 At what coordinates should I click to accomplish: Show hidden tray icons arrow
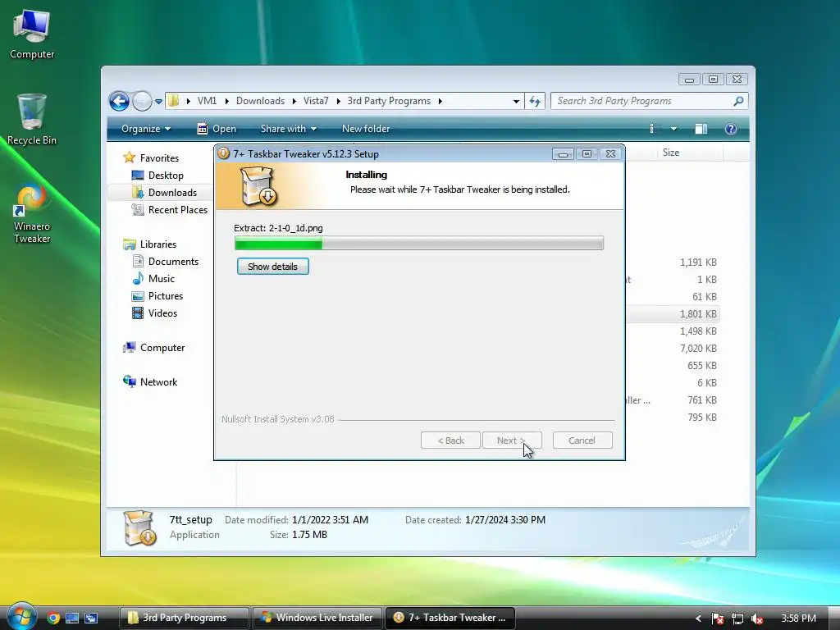click(x=698, y=619)
